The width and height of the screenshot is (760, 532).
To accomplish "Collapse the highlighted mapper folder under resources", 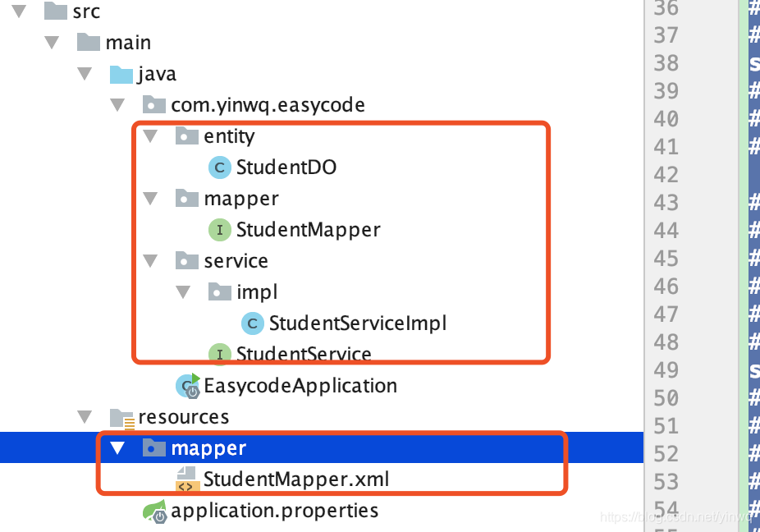I will [117, 447].
